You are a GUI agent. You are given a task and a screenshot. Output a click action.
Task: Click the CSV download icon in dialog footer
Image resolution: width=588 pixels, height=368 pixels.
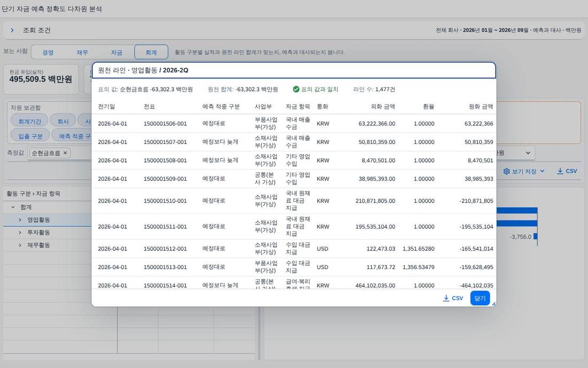pyautogui.click(x=446, y=298)
